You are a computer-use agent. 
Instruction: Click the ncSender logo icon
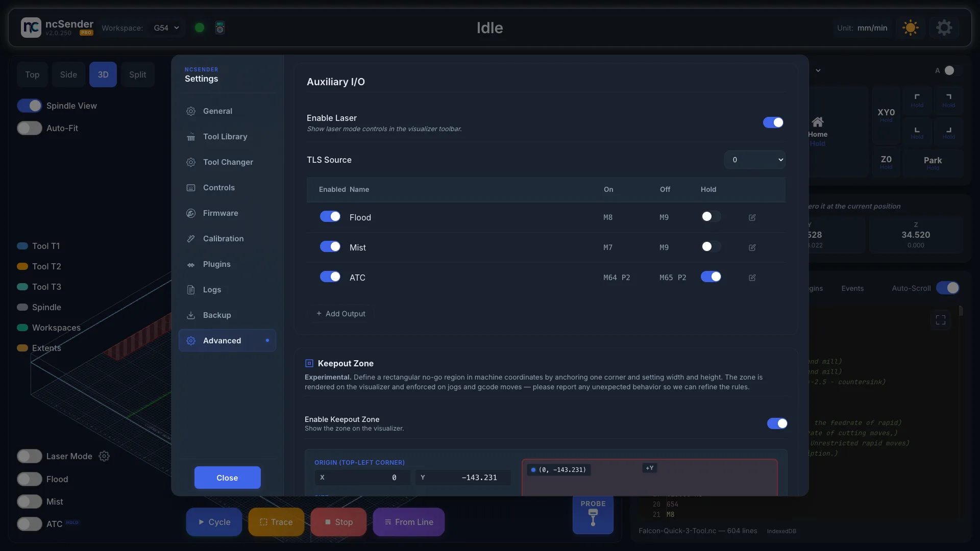click(x=31, y=28)
